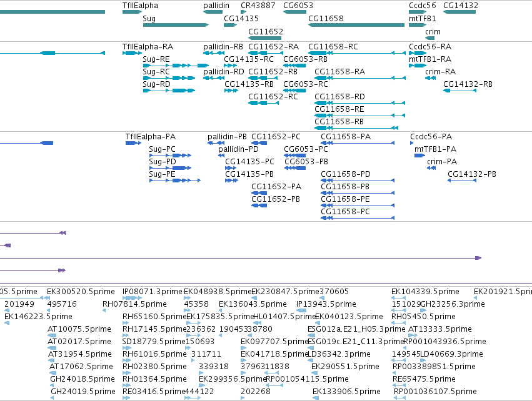Click the Sug gene label
Viewport: 532px width, 401px height.
pos(149,18)
